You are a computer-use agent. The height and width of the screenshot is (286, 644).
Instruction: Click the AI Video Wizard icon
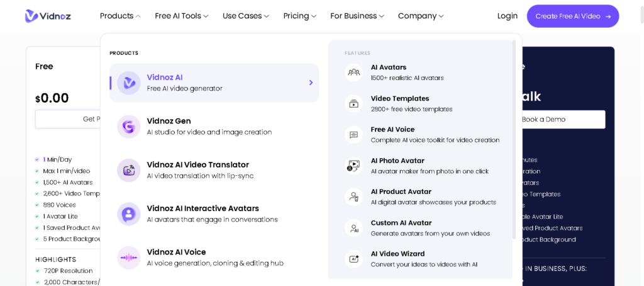354,259
